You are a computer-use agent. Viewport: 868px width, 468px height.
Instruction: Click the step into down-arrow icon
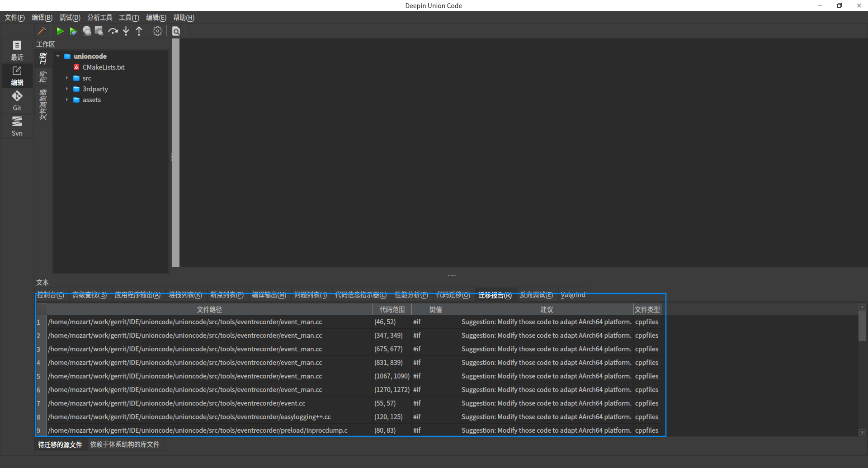click(126, 31)
